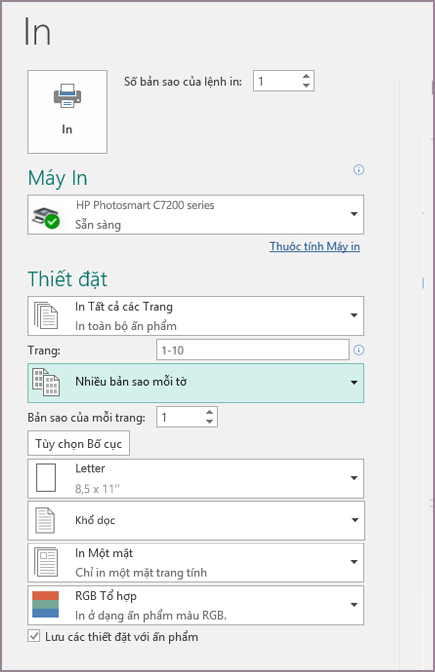The image size is (435, 672).
Task: Click the In toàn bộ ấn phẩm description
Action: tap(126, 326)
